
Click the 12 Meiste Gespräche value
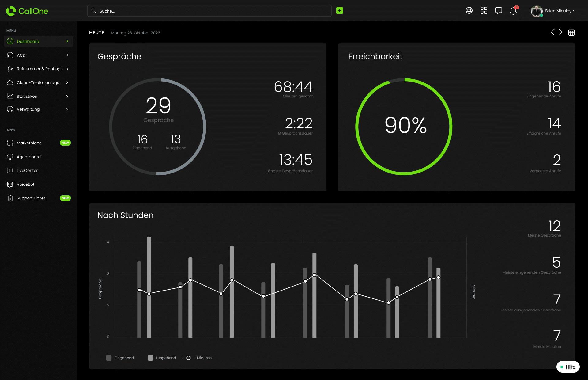click(x=554, y=226)
